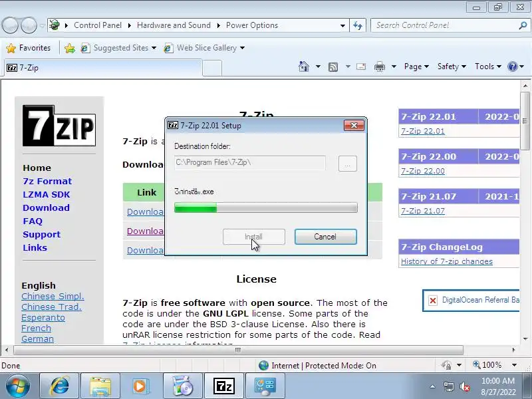This screenshot has width=532, height=399.
Task: Click the search magnifier icon
Action: [523, 25]
